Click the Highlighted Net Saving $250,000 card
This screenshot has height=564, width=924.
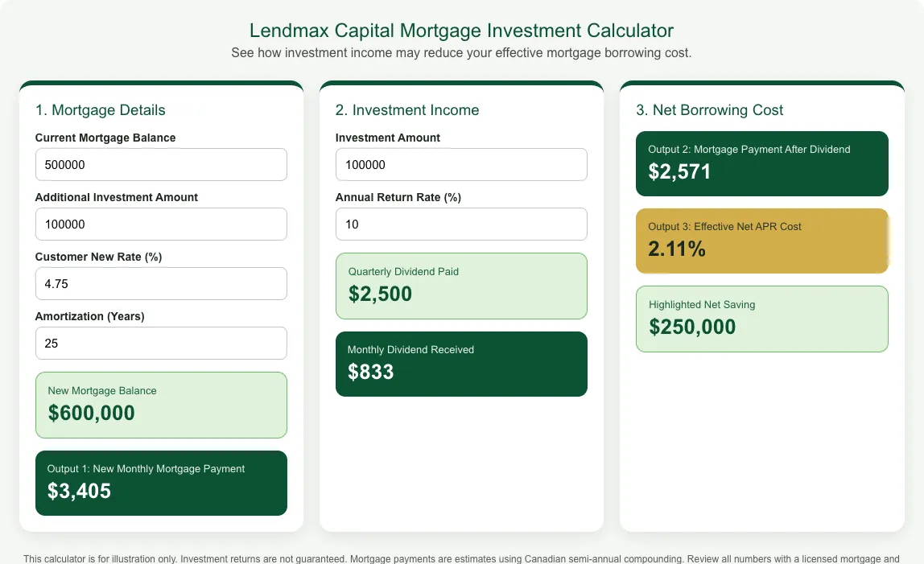[x=762, y=319]
